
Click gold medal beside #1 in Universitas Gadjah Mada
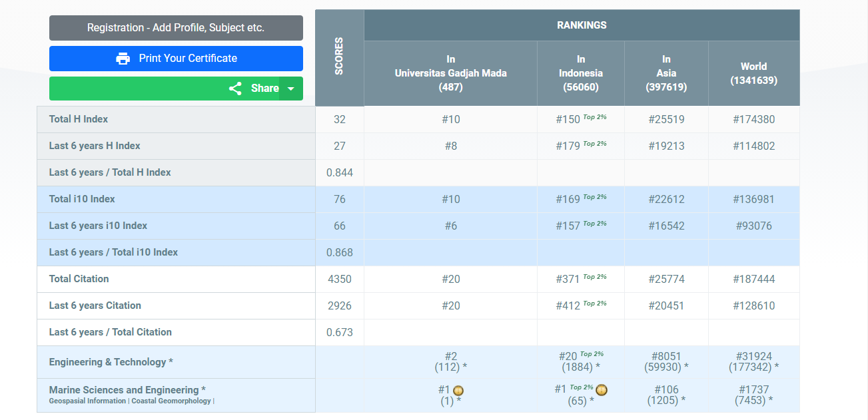458,391
